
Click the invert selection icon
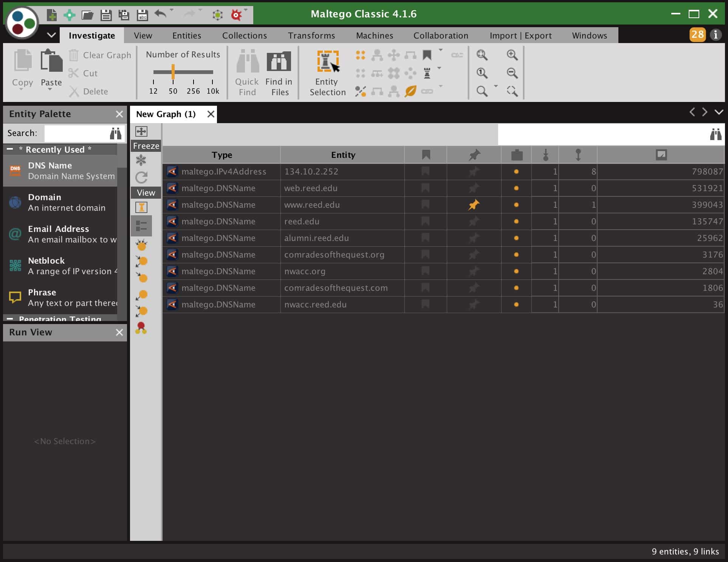360,91
